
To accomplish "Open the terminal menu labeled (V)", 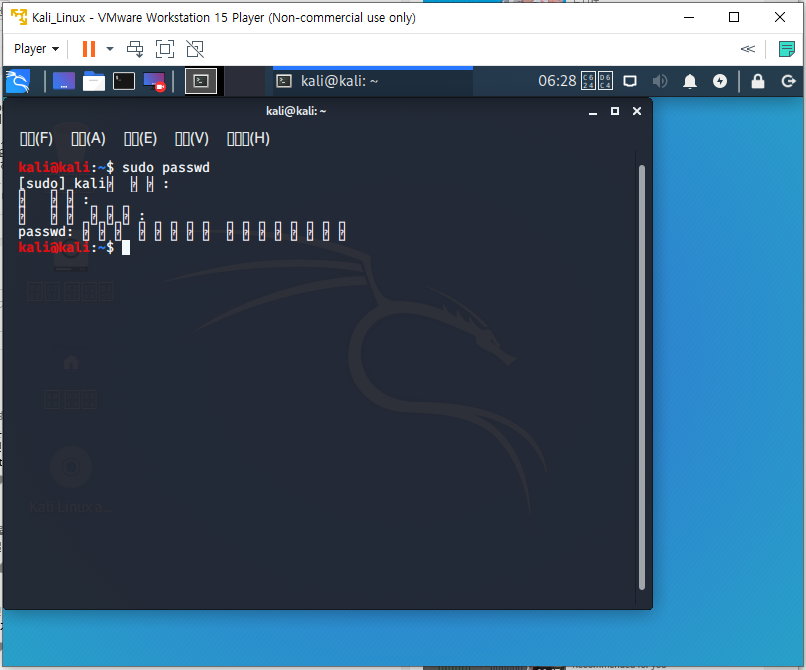I will (x=192, y=139).
